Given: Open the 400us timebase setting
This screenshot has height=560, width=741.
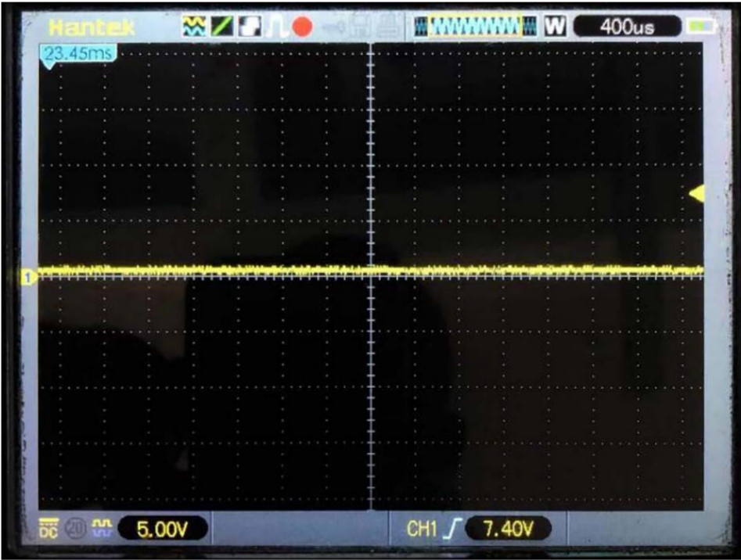Looking at the screenshot, I should pos(627,27).
